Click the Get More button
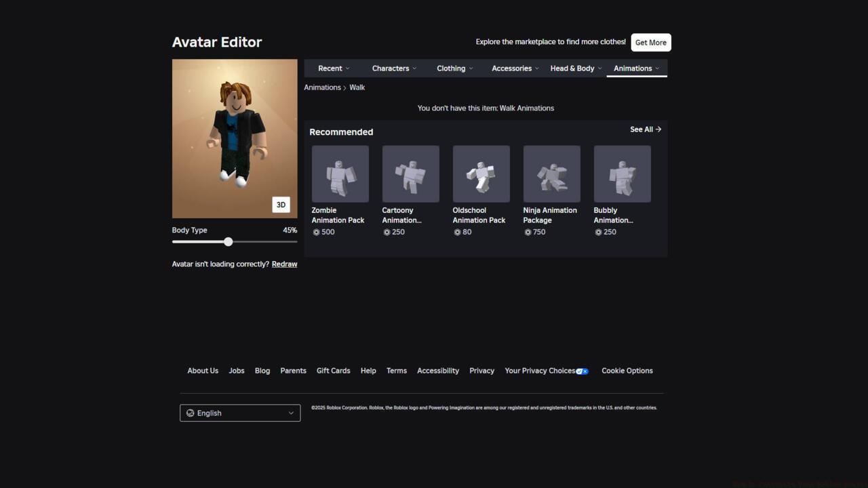Viewport: 868px width, 488px height. point(650,42)
